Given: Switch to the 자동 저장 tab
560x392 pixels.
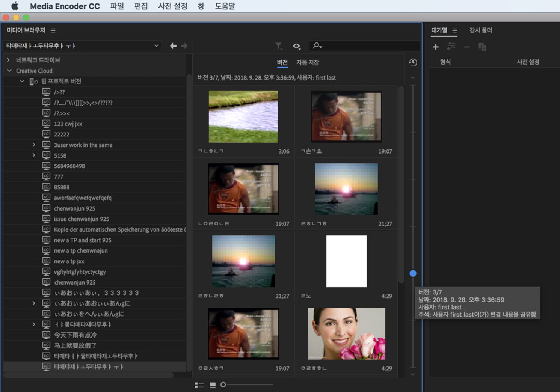Looking at the screenshot, I should [x=308, y=62].
